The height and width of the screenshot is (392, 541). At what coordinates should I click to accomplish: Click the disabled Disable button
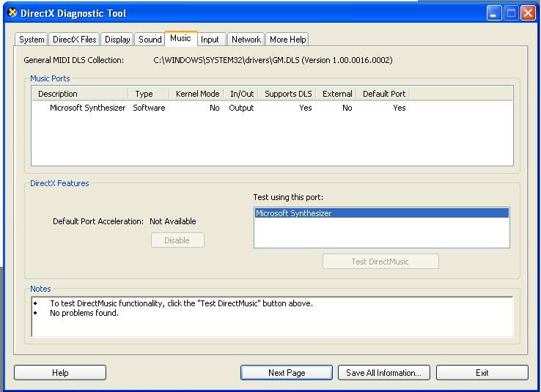coord(177,240)
